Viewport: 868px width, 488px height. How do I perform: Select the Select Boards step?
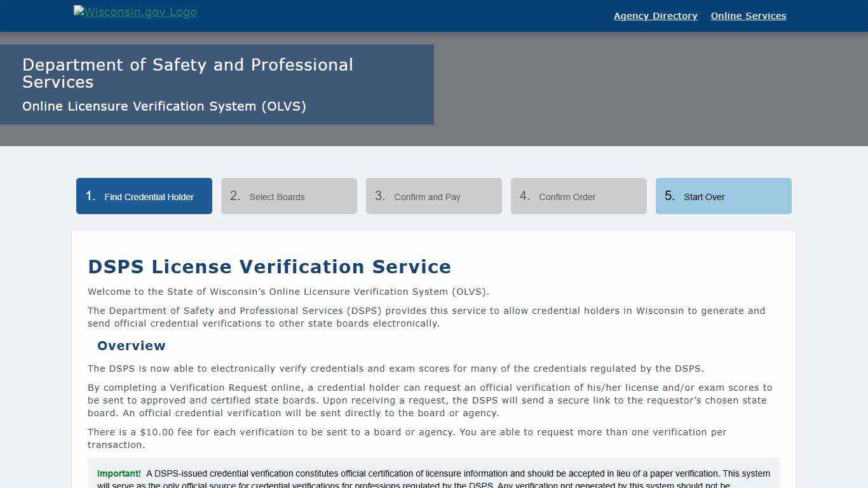point(288,196)
